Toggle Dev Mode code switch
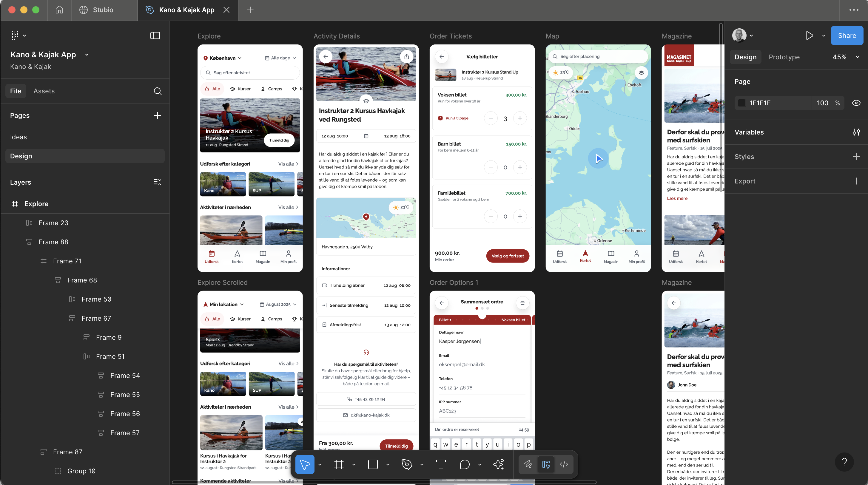868x485 pixels. pos(564,464)
